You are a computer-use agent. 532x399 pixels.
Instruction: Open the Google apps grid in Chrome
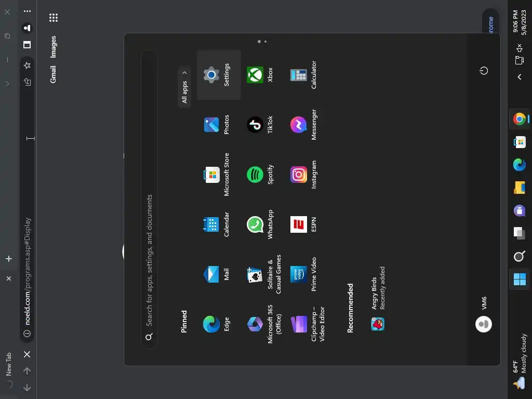click(x=54, y=18)
